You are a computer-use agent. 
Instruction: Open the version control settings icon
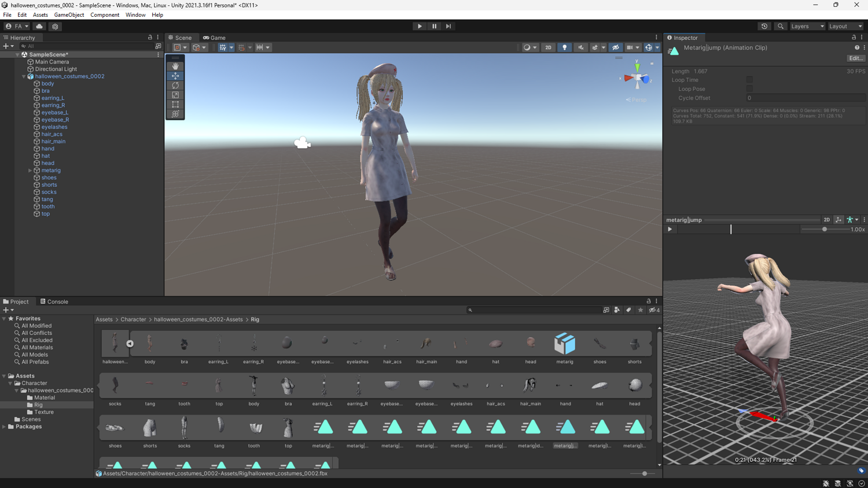(x=55, y=26)
